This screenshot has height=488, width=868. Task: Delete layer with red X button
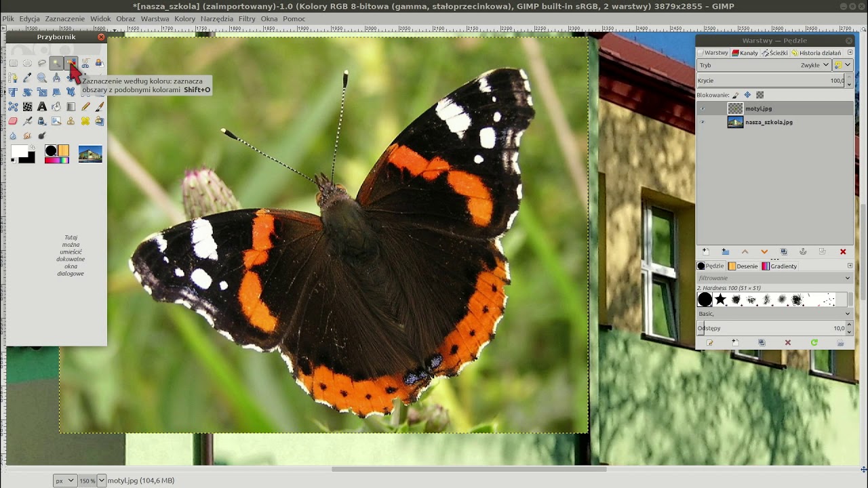point(843,252)
